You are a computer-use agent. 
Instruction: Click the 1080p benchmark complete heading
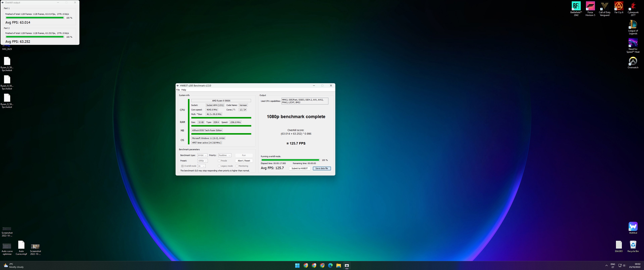pyautogui.click(x=296, y=117)
